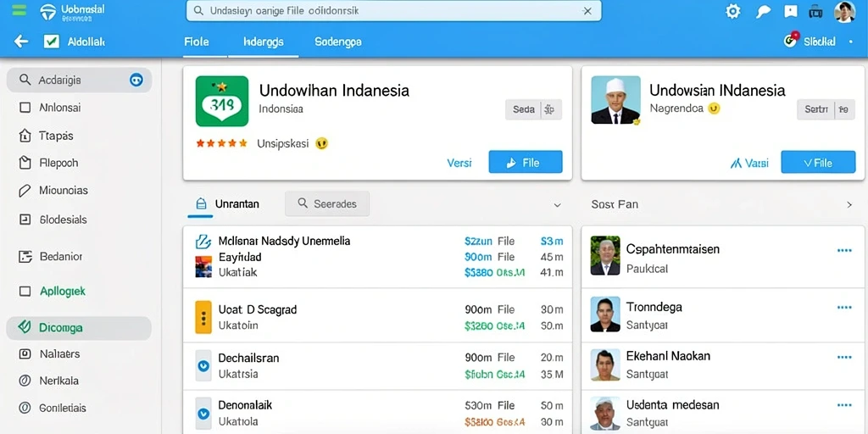Viewport: 868px width, 434px height.
Task: Clear the search field with X
Action: [x=587, y=11]
